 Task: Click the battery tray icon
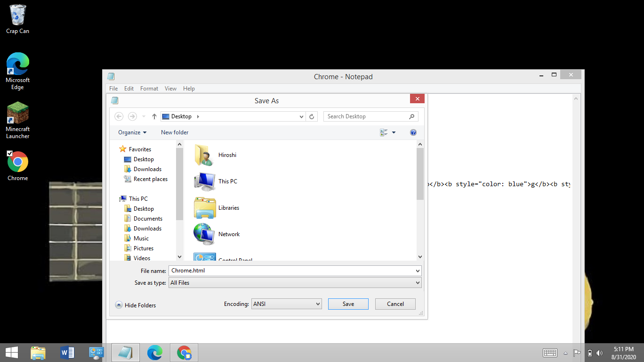coord(589,353)
